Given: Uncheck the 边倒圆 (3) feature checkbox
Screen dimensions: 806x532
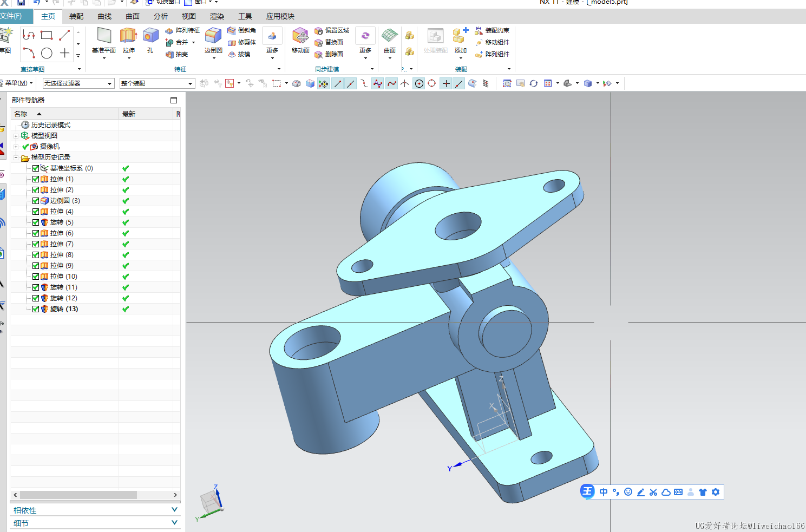Looking at the screenshot, I should [36, 201].
